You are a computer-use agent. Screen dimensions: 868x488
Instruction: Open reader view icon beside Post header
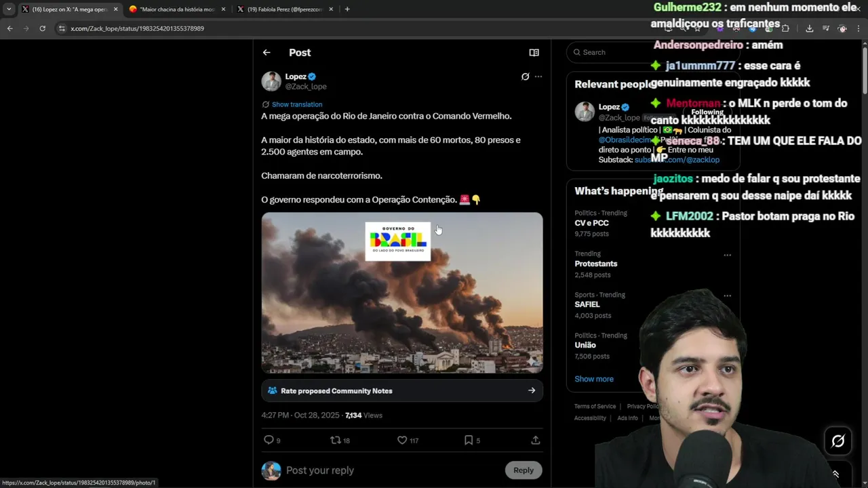[534, 52]
